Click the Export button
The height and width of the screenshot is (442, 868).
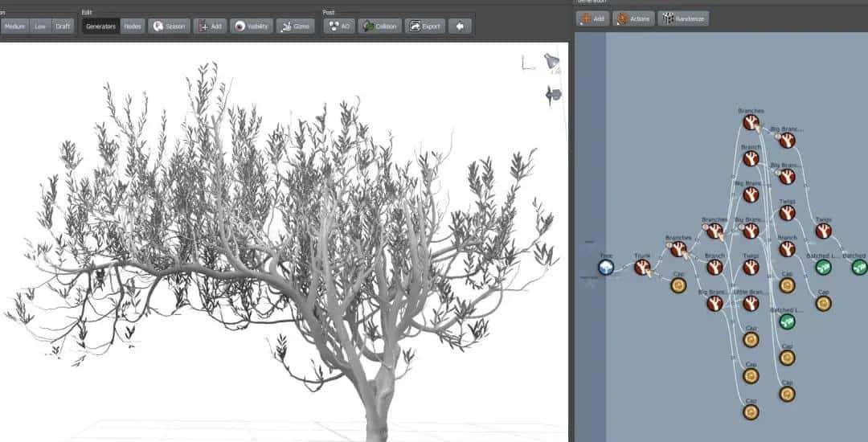(x=425, y=26)
